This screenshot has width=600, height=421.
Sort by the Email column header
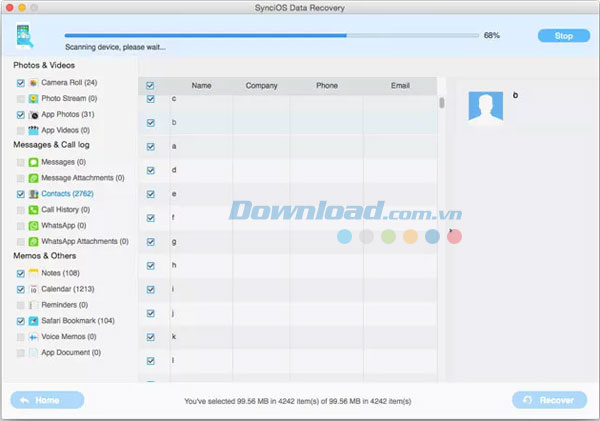(400, 86)
